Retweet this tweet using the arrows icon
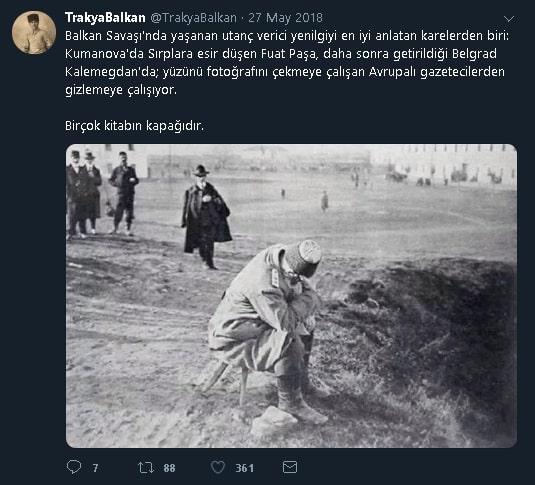 point(146,467)
